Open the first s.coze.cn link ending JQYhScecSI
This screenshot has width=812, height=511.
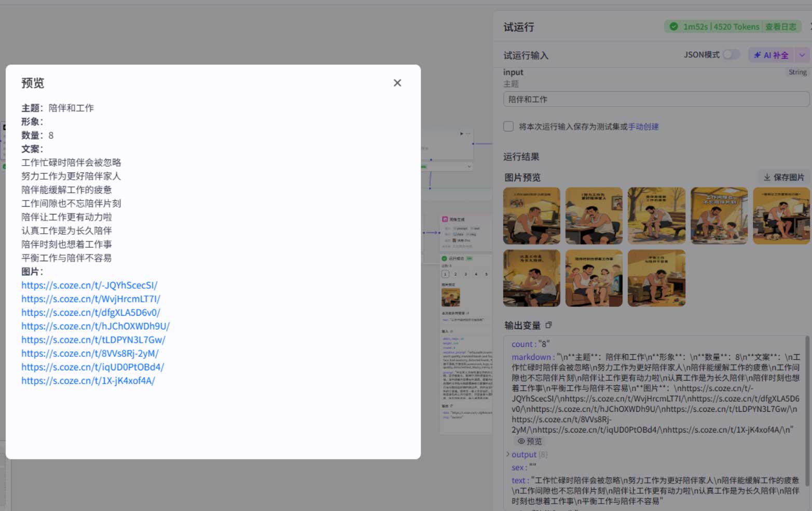pyautogui.click(x=89, y=285)
